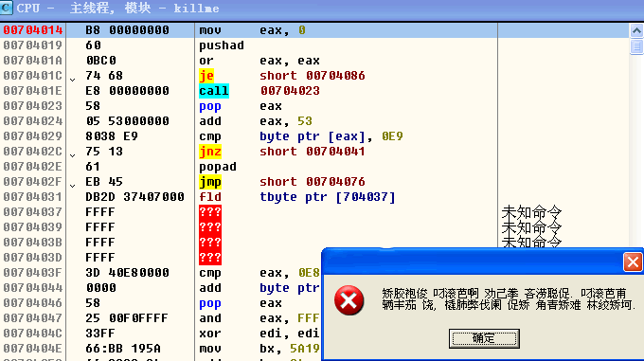The height and width of the screenshot is (361, 644).
Task: Select the unknown command row at 00704039
Action: pyautogui.click(x=314, y=227)
